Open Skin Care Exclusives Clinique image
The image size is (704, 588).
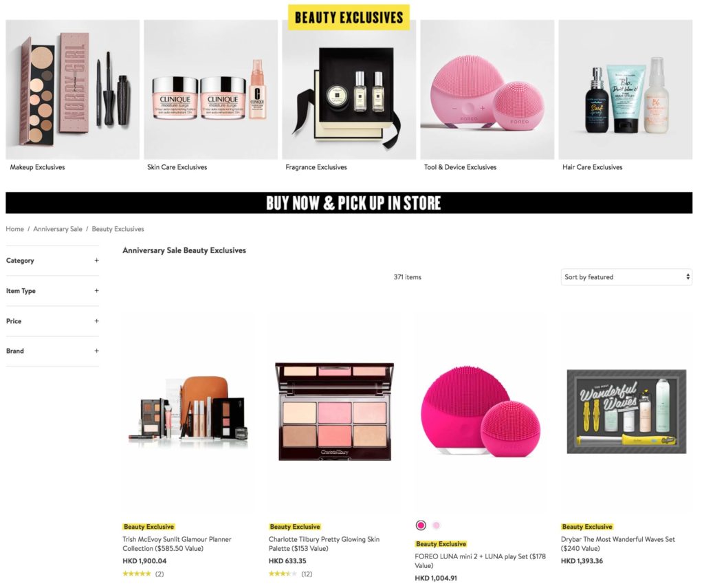[x=211, y=89]
